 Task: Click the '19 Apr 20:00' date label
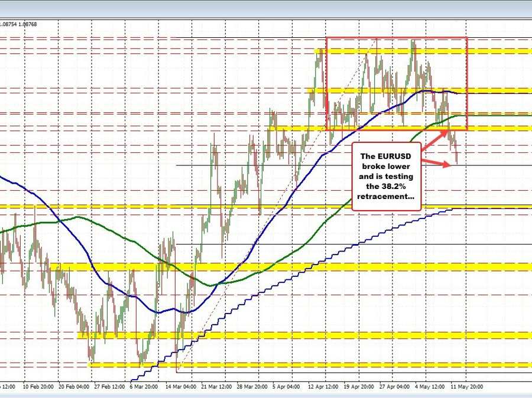pos(359,386)
